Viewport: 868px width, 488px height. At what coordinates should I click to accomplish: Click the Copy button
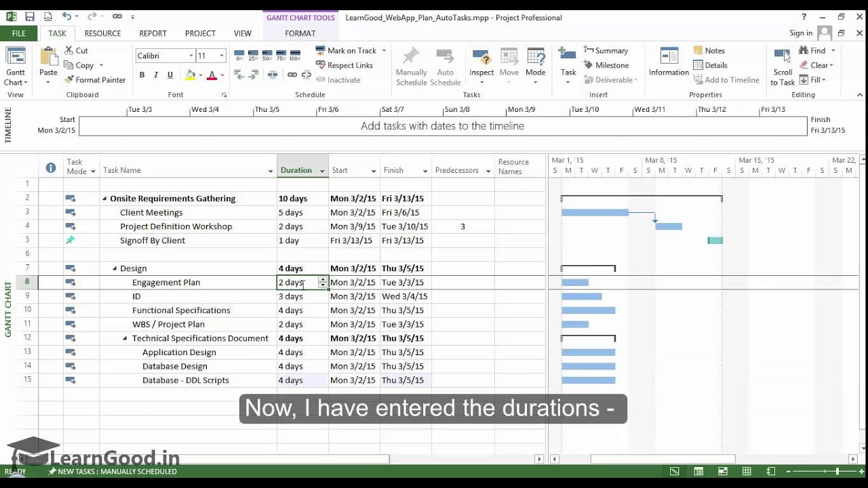pos(79,65)
